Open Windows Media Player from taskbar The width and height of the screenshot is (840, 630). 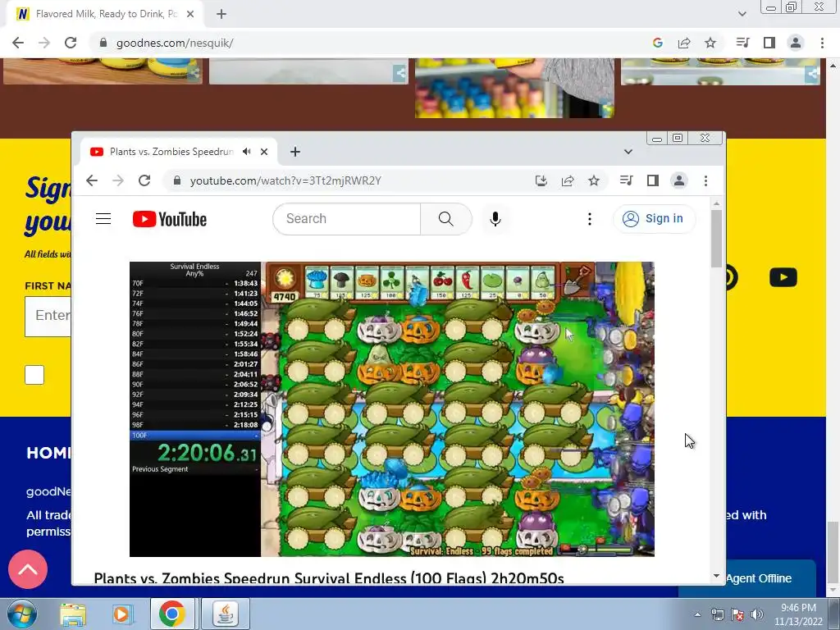pos(121,614)
